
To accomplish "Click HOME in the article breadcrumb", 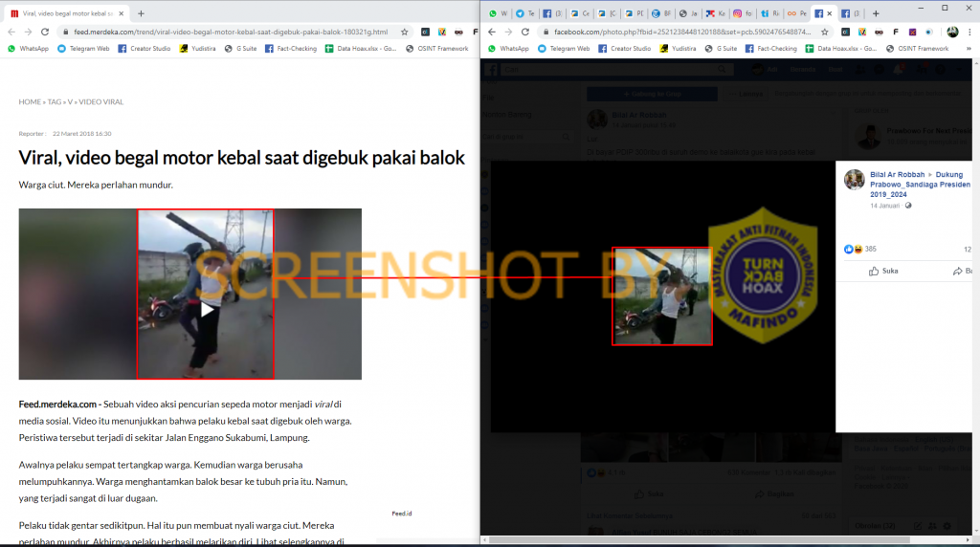I will 30,101.
